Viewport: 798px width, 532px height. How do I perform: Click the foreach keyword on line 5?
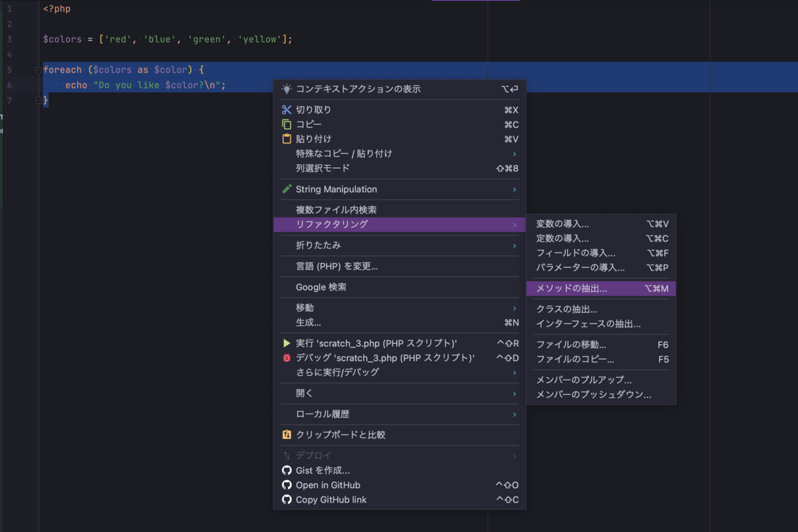(x=63, y=70)
